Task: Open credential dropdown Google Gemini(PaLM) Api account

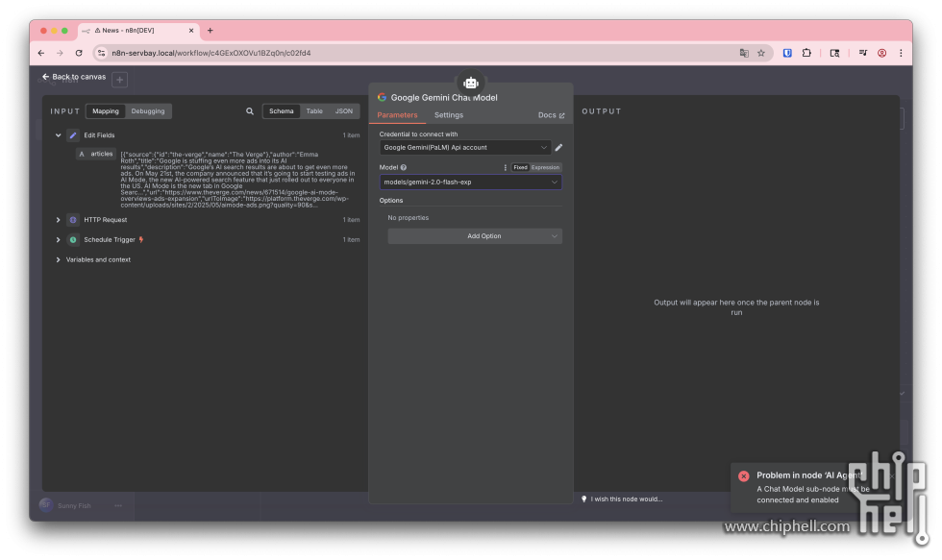Action: click(465, 148)
